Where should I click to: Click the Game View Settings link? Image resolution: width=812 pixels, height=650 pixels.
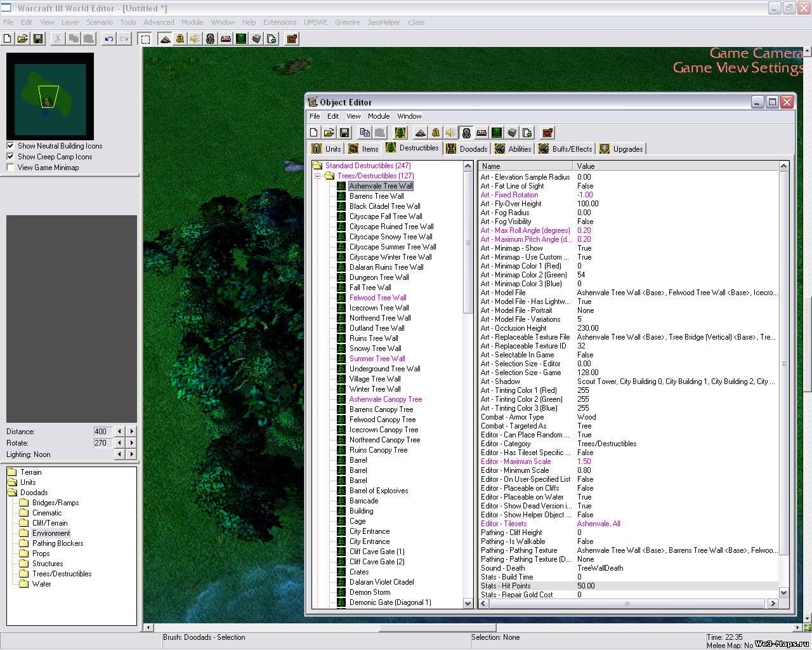738,68
